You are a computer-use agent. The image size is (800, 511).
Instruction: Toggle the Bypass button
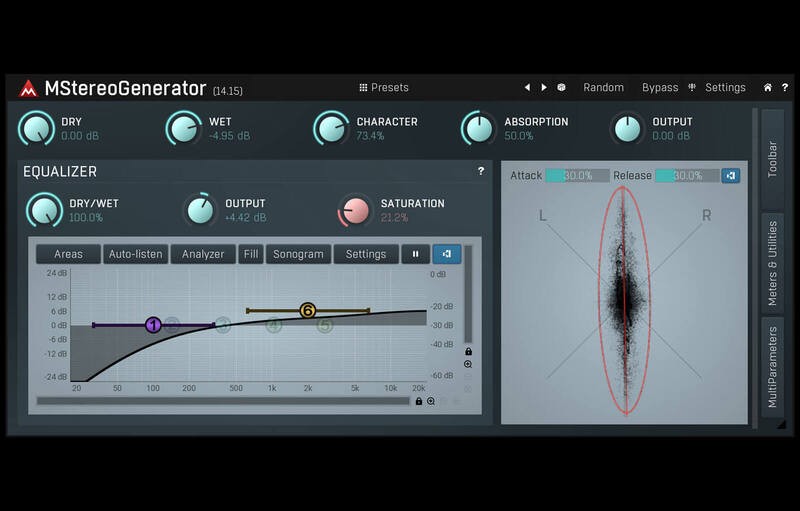coord(660,87)
